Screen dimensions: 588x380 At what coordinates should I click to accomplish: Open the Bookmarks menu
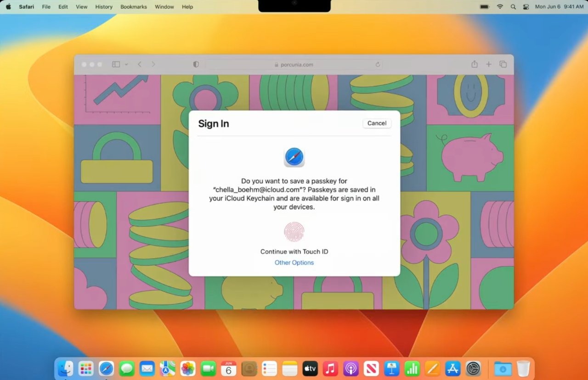click(133, 6)
